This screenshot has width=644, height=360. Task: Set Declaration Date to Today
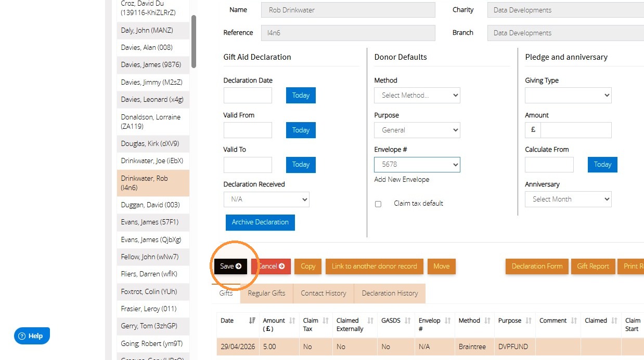(301, 96)
